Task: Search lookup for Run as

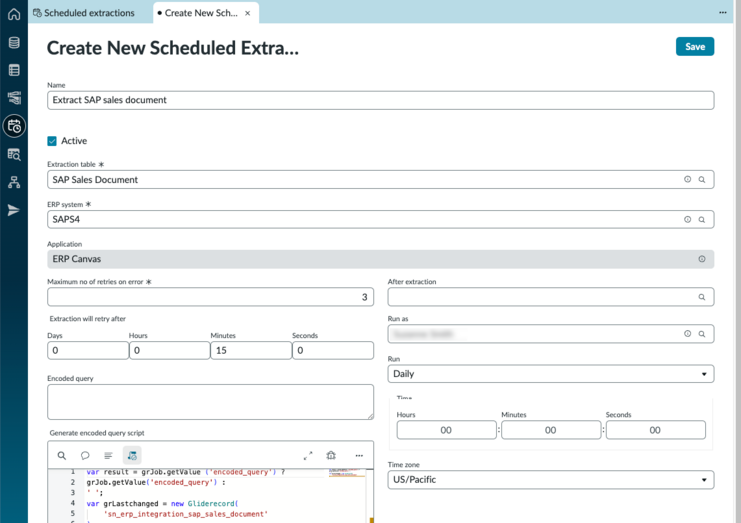Action: pyautogui.click(x=702, y=334)
